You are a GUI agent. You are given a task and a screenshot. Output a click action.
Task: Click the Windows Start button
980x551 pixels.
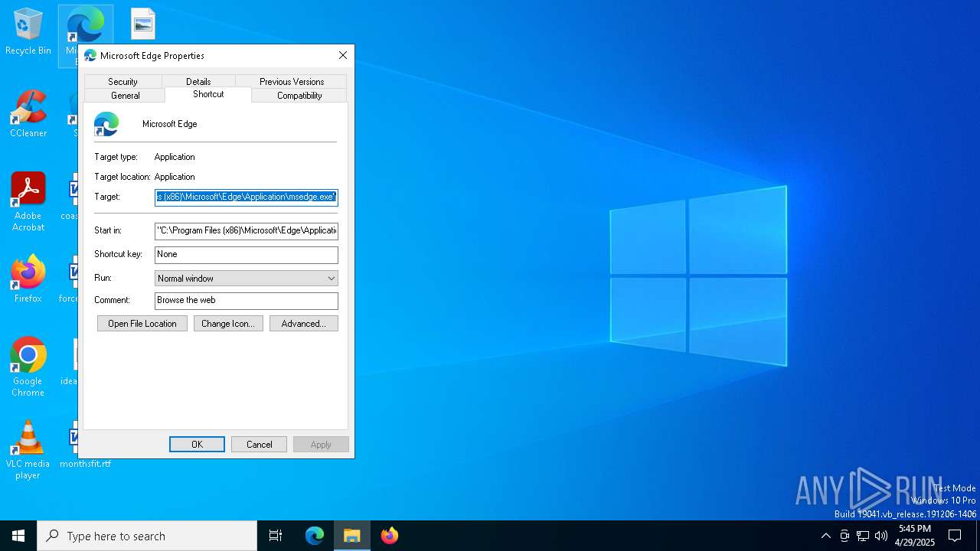coord(18,536)
